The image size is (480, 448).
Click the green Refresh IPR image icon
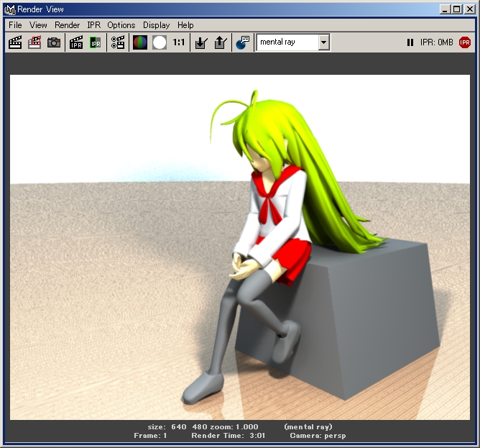coord(95,42)
